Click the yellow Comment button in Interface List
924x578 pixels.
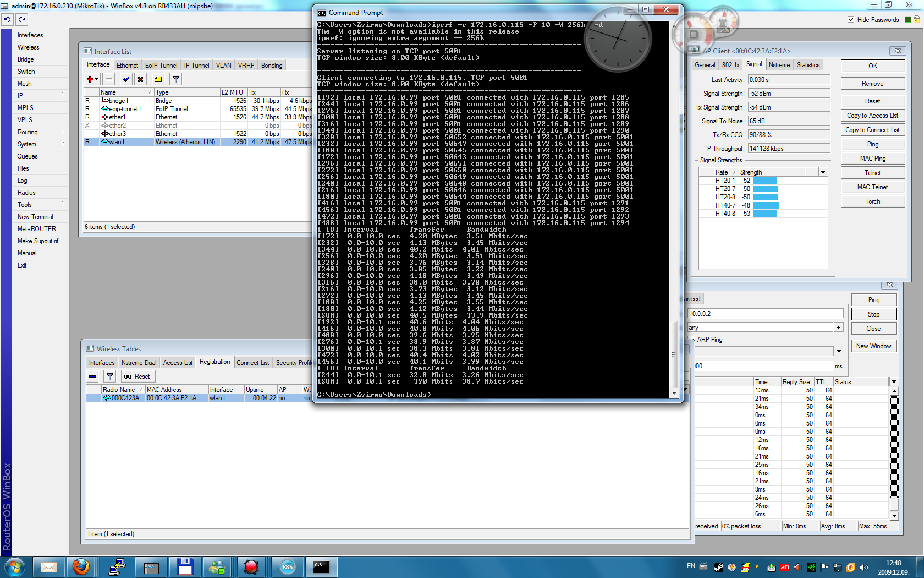[158, 79]
